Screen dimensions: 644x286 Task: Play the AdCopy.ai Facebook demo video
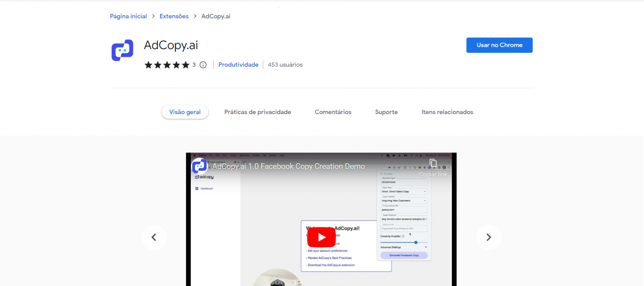click(x=321, y=237)
